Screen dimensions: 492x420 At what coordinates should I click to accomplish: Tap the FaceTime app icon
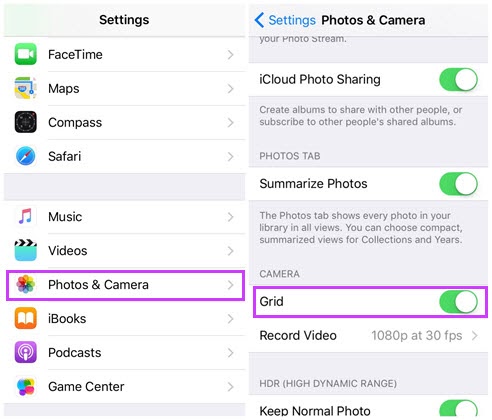coord(25,54)
